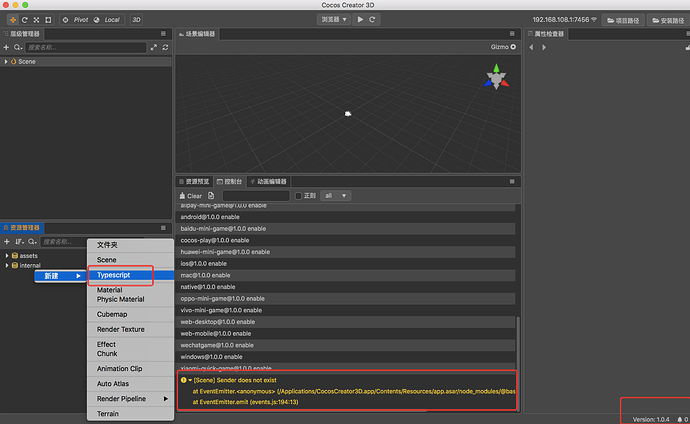
Task: Open the console panel menu icon
Action: point(512,181)
